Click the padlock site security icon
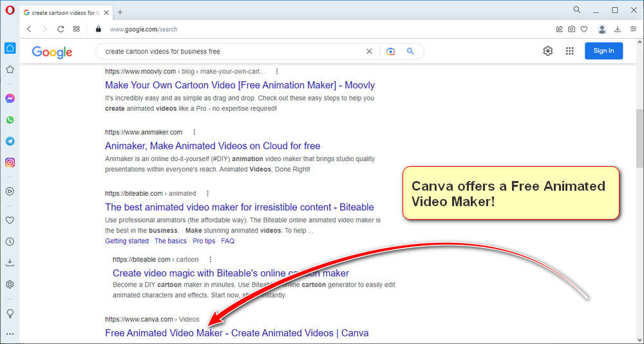The height and width of the screenshot is (344, 644). coord(98,29)
